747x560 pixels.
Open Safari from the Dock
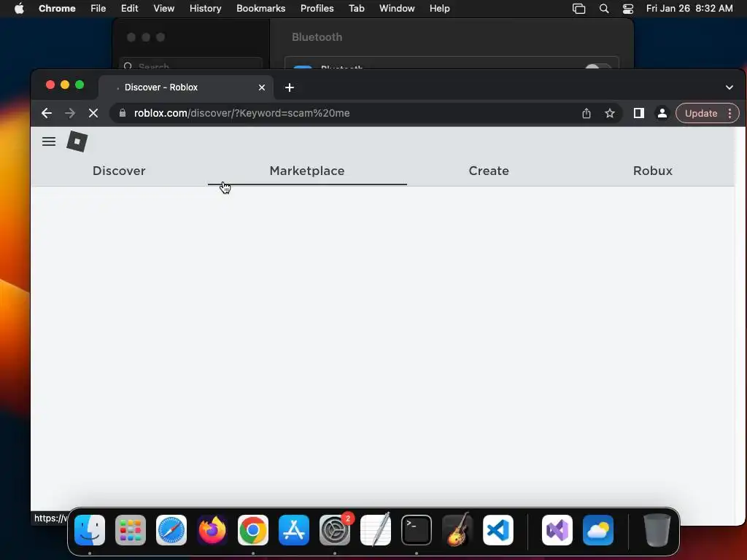click(x=171, y=530)
